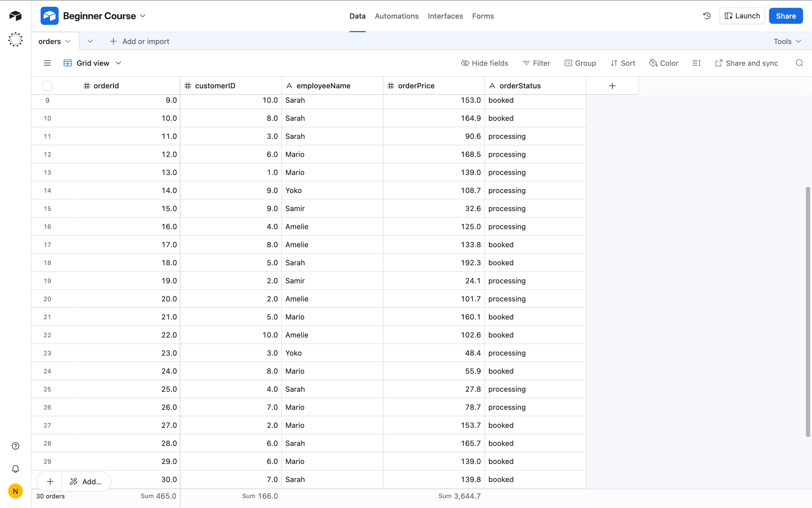
Task: Click Add or import table
Action: click(140, 41)
